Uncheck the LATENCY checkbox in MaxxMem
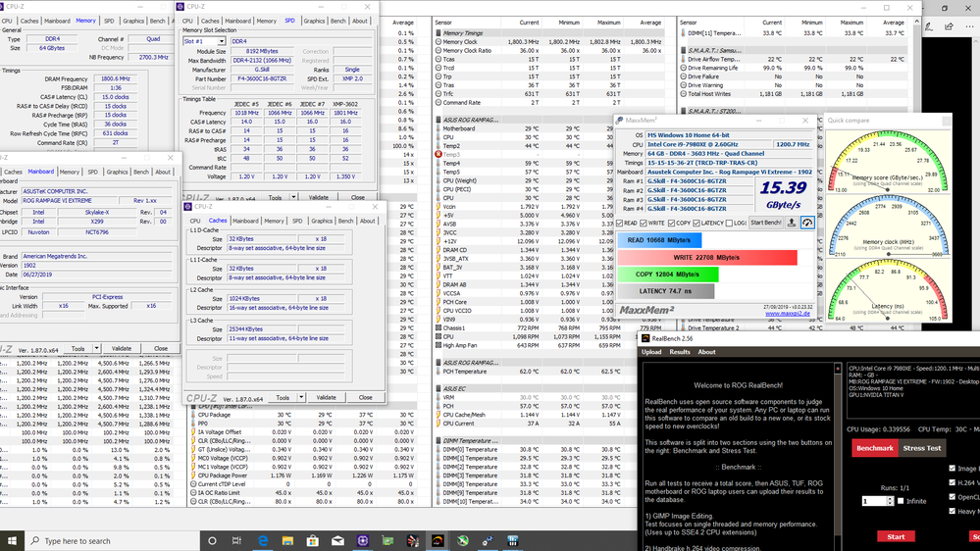Image resolution: width=980 pixels, height=551 pixels. click(696, 223)
